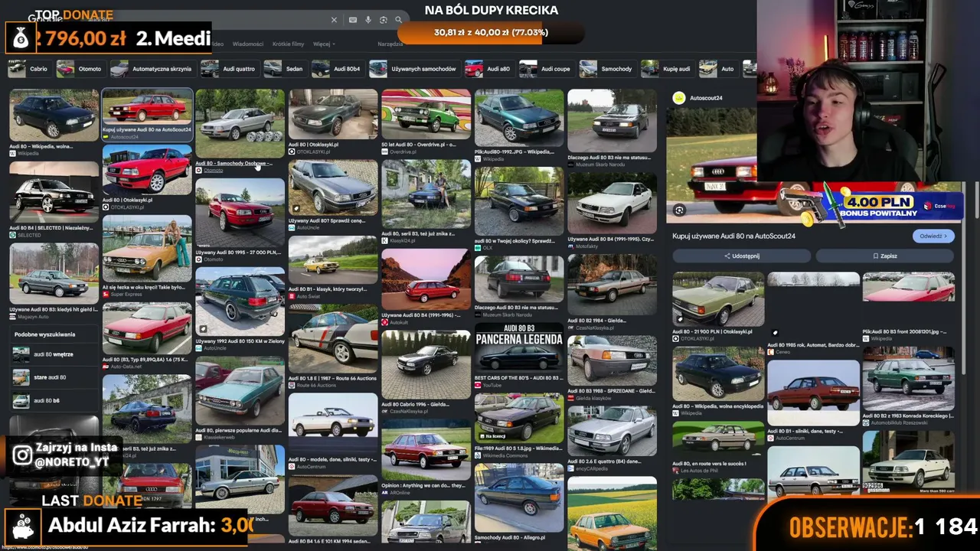Click the 'Audi 80 B2 1984 - Giełda' caption
980x551 pixels.
point(596,321)
